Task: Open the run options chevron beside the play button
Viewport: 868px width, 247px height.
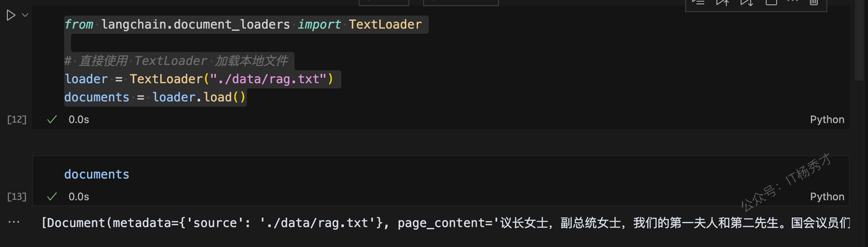Action: (x=26, y=15)
